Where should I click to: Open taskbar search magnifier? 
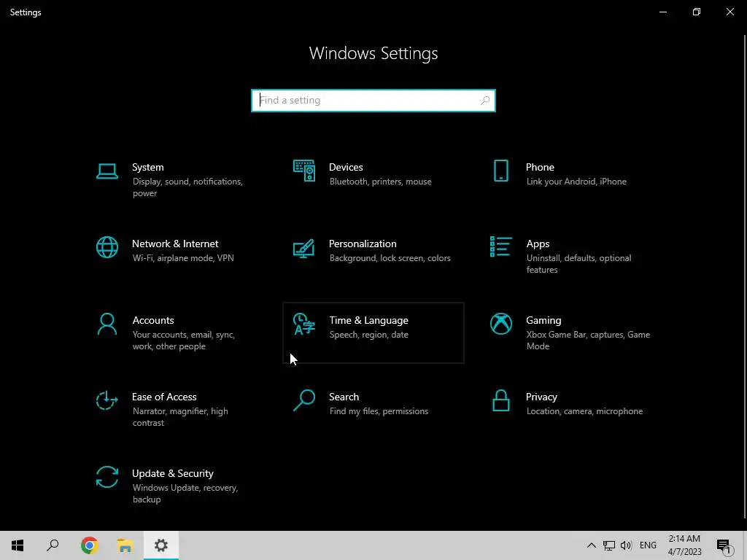(53, 545)
